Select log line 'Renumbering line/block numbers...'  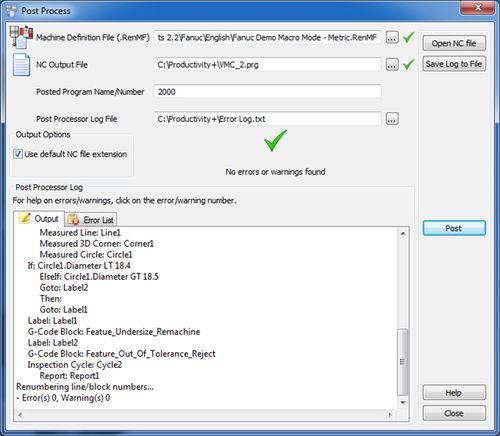coord(85,387)
